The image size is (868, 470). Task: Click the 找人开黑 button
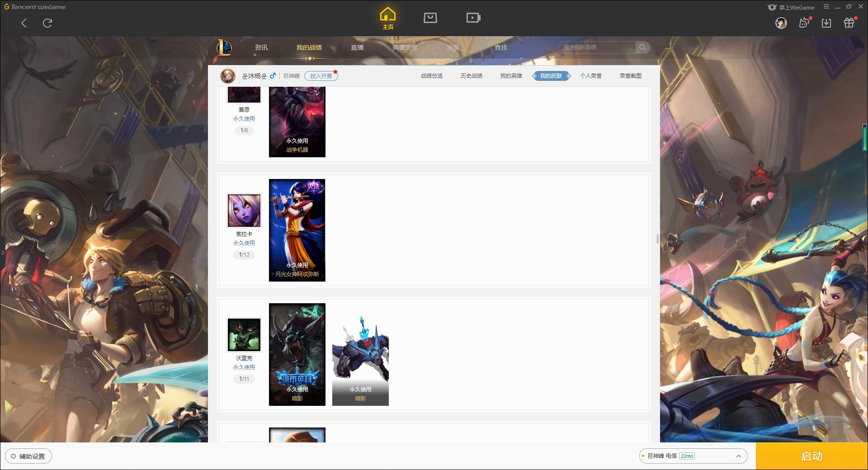(x=321, y=76)
